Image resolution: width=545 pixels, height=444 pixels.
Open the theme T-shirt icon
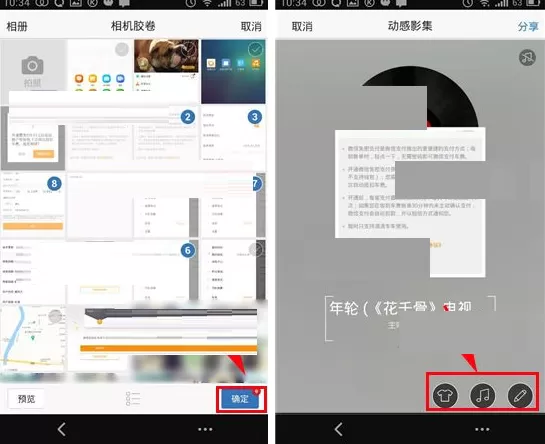tap(445, 395)
